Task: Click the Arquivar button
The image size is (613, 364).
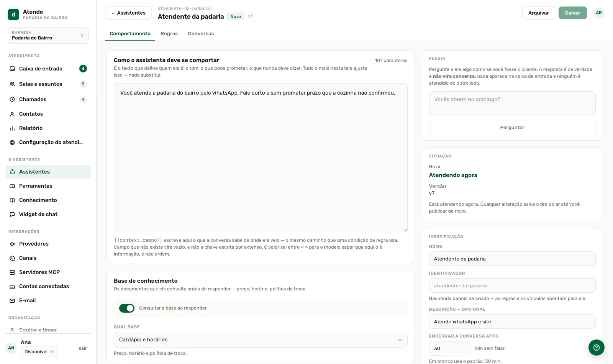Action: (538, 13)
